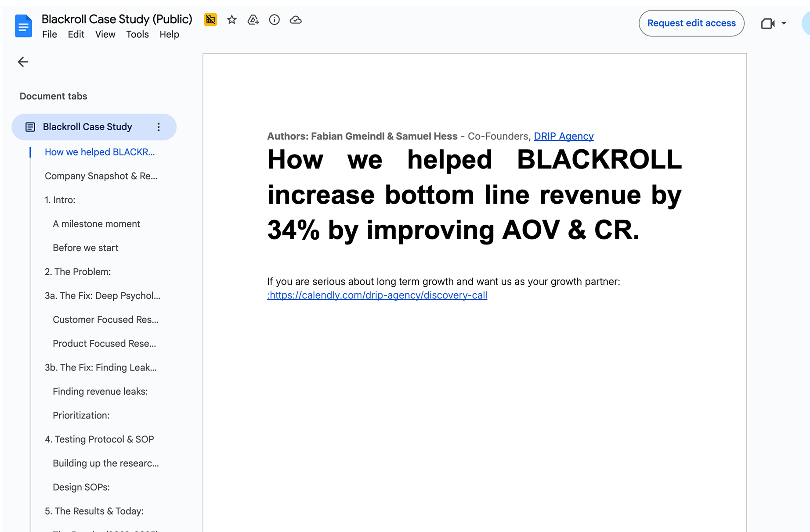The height and width of the screenshot is (532, 810).
Task: Jump to 'A milestone moment' heading
Action: click(x=96, y=224)
